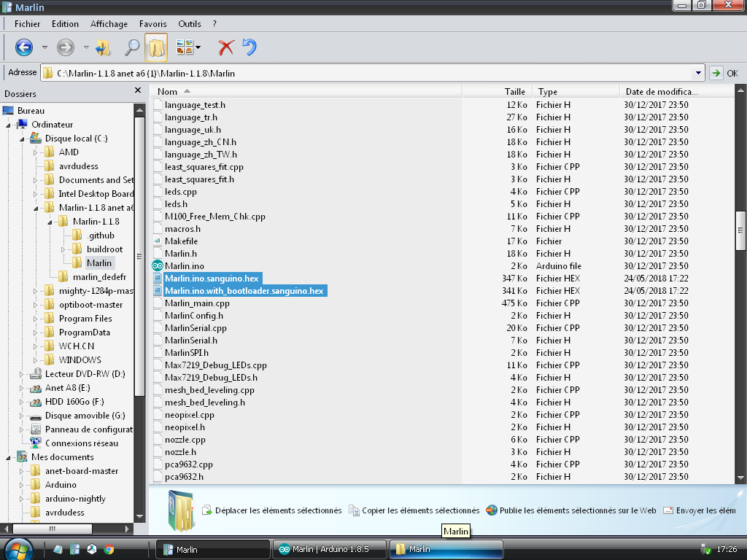Open the Views icon menu
The height and width of the screenshot is (560, 747).
188,47
